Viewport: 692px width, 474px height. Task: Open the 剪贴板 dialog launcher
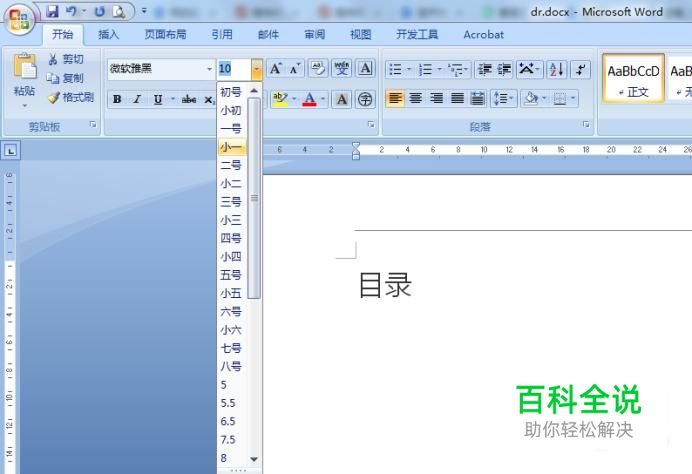click(93, 125)
